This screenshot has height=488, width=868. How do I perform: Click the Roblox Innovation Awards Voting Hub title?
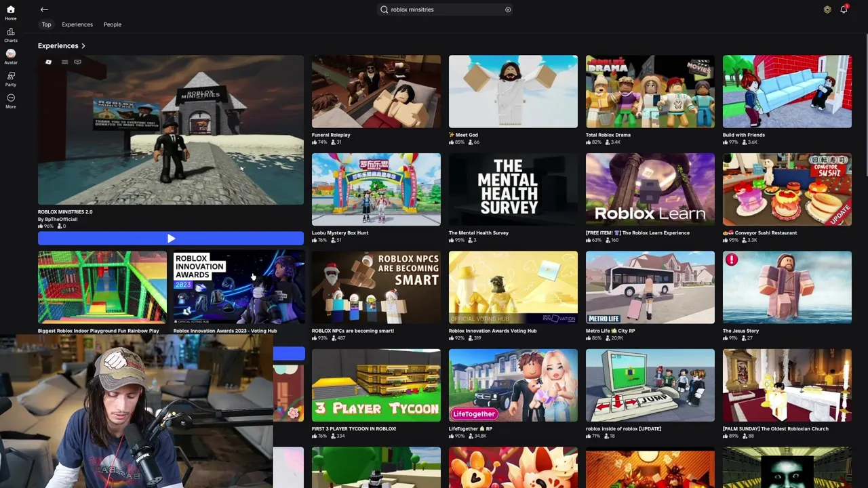click(x=492, y=331)
